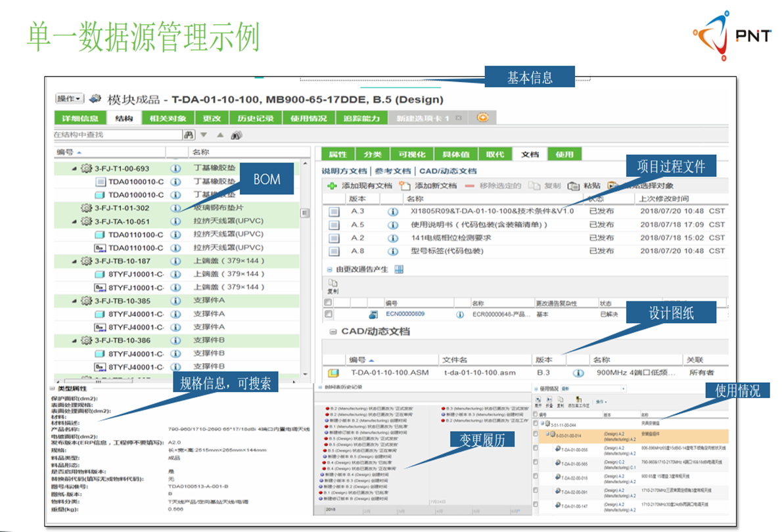Click the 参考文档 link
This screenshot has width=782, height=532.
392,171
